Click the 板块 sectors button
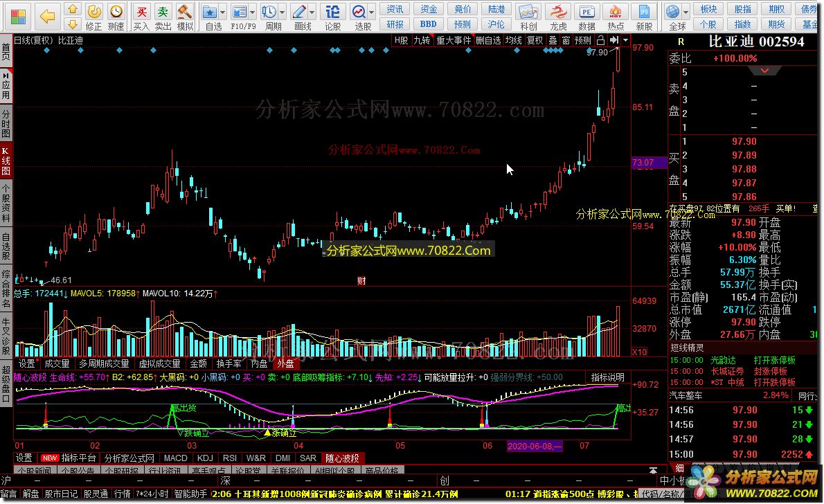This screenshot has height=504, width=824. pyautogui.click(x=708, y=9)
